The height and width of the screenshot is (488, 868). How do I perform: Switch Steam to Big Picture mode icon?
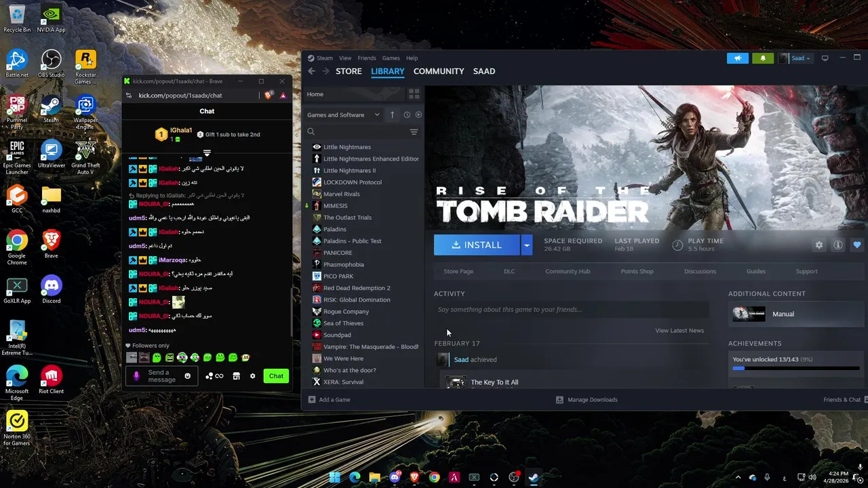[x=825, y=58]
